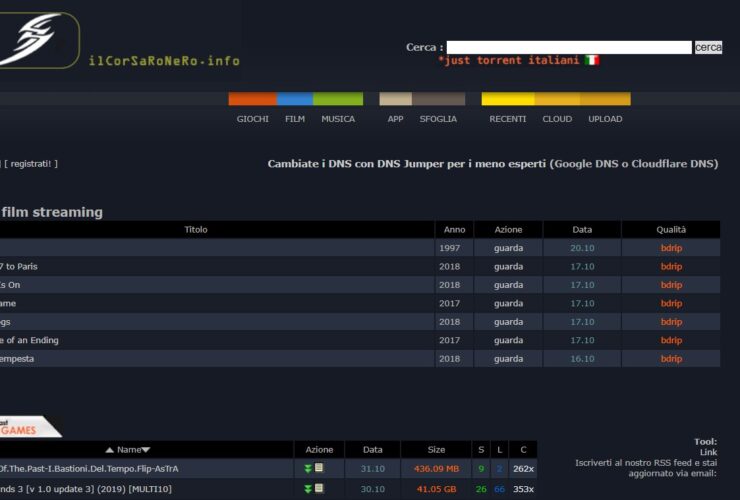Open the GAMES tab header
Image resolution: width=740 pixels, height=500 pixels.
(x=20, y=428)
